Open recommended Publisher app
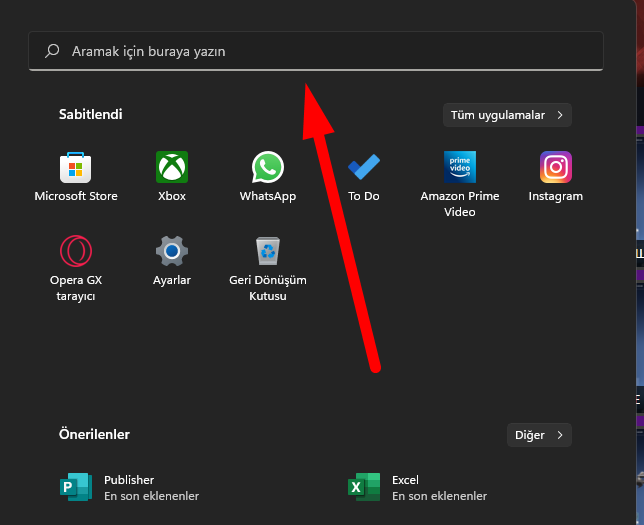 (130, 487)
